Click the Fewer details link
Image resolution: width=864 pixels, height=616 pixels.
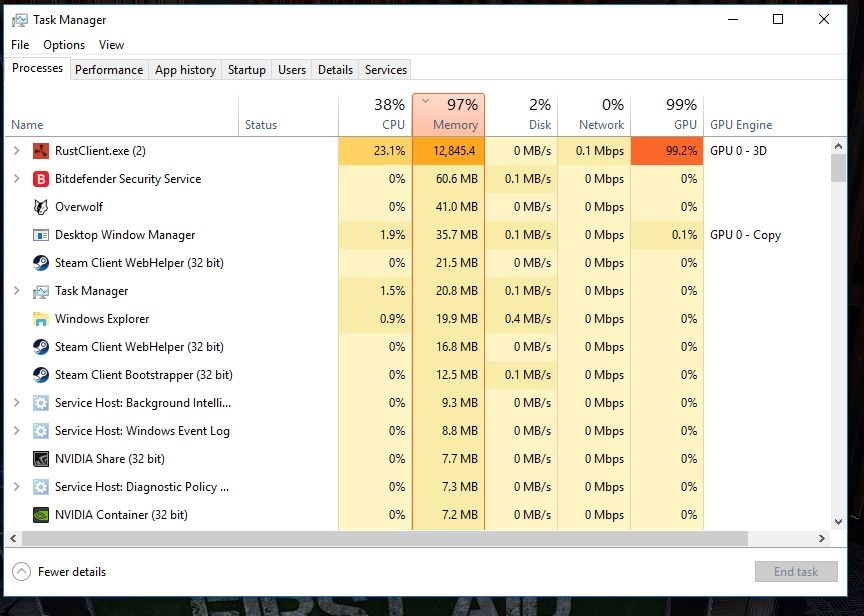pos(72,572)
